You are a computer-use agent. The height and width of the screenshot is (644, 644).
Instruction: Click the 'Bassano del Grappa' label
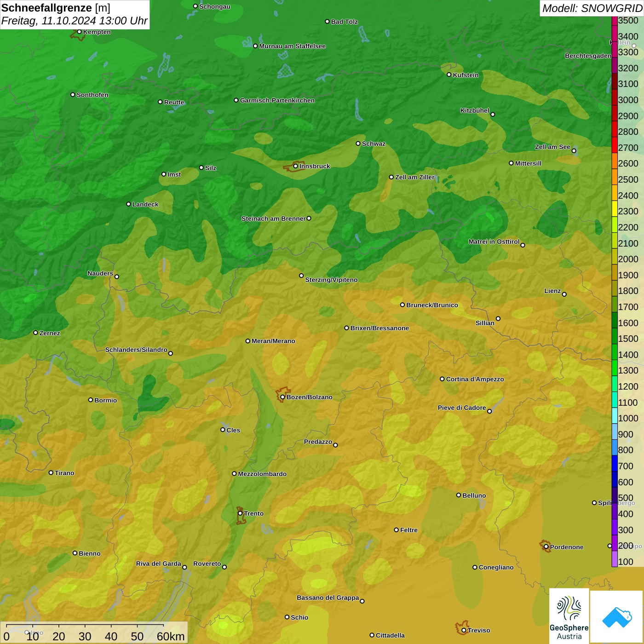328,598
